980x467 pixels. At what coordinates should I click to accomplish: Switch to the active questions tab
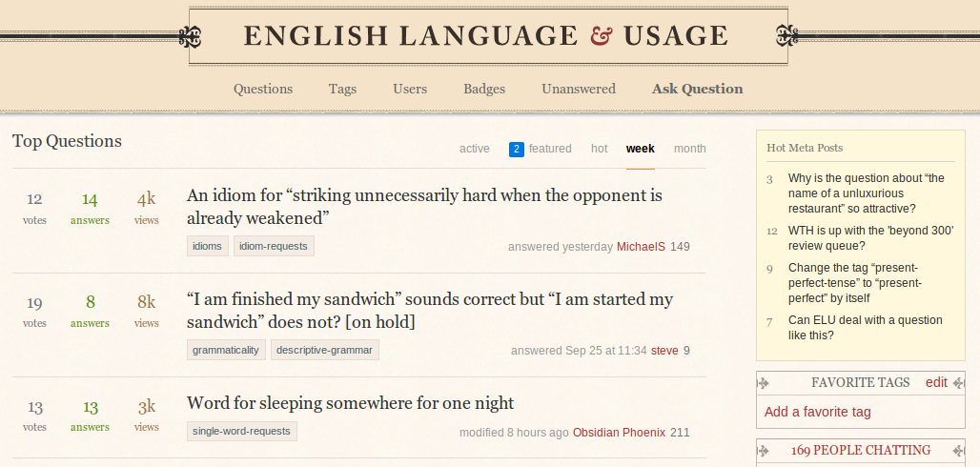[474, 149]
